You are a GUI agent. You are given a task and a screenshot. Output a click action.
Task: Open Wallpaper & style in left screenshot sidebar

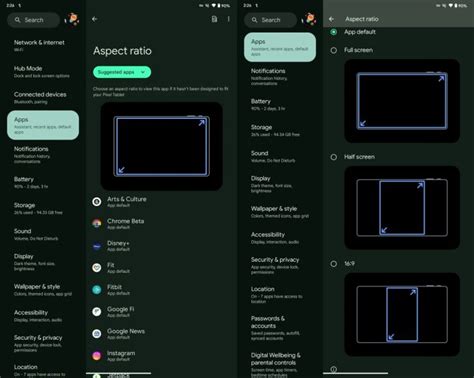click(x=43, y=290)
